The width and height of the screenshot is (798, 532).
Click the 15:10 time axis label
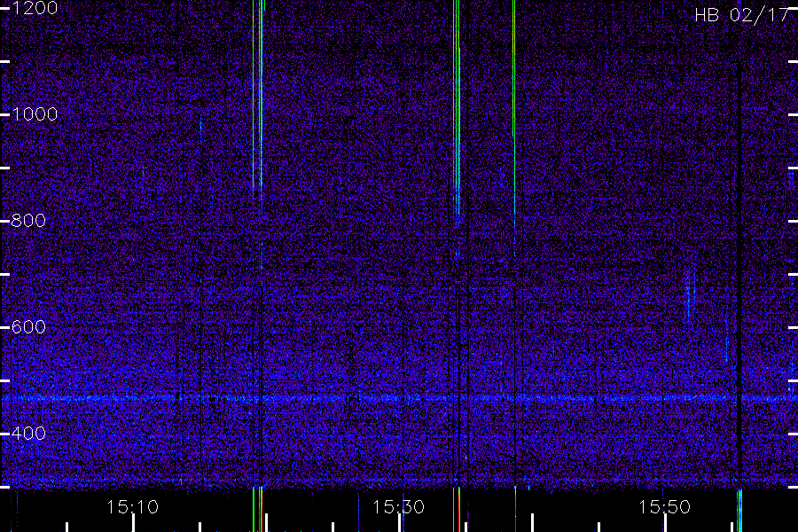tap(132, 507)
